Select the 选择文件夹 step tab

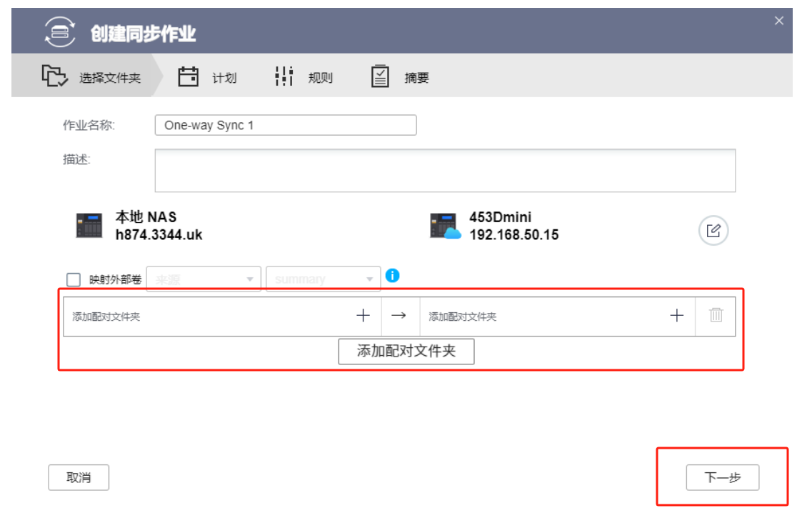pyautogui.click(x=91, y=78)
